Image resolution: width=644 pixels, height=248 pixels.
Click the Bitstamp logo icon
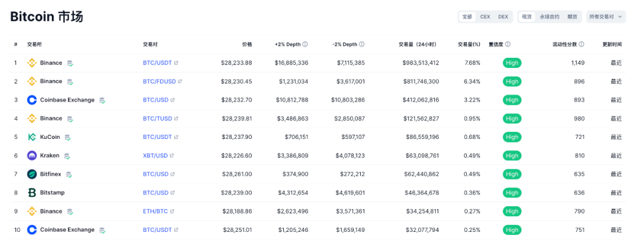(x=32, y=193)
